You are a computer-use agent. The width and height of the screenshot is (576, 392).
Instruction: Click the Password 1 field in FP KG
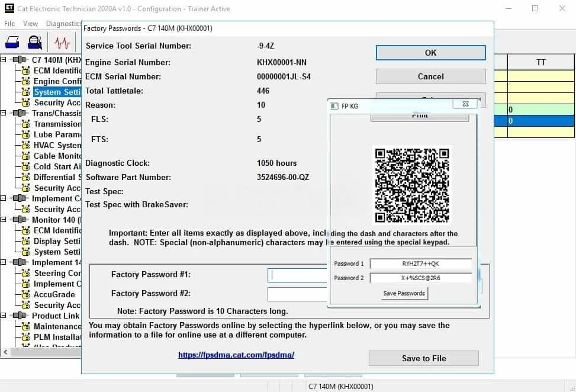(x=421, y=264)
